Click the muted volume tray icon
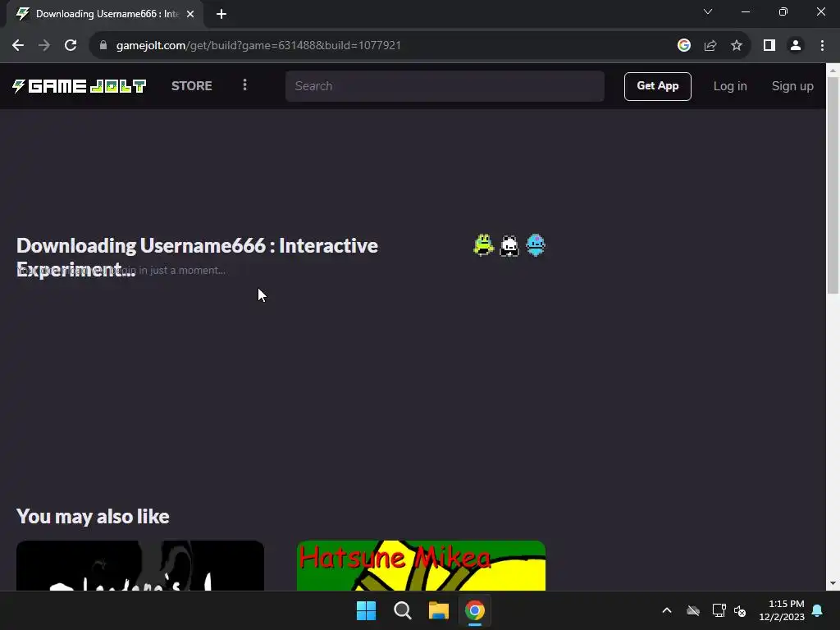This screenshot has height=630, width=840. pyautogui.click(x=740, y=610)
